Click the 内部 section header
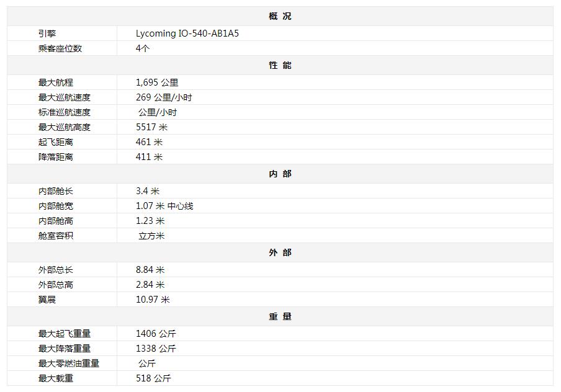The height and width of the screenshot is (392, 561). (280, 174)
